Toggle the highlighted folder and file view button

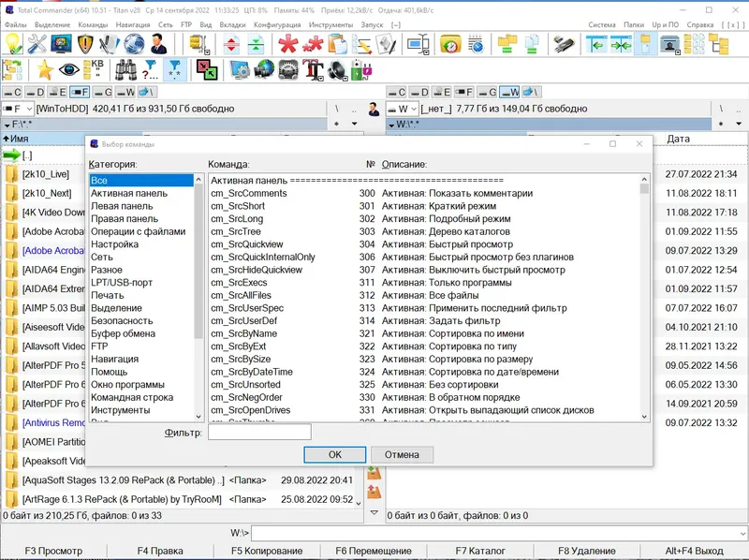pos(645,44)
